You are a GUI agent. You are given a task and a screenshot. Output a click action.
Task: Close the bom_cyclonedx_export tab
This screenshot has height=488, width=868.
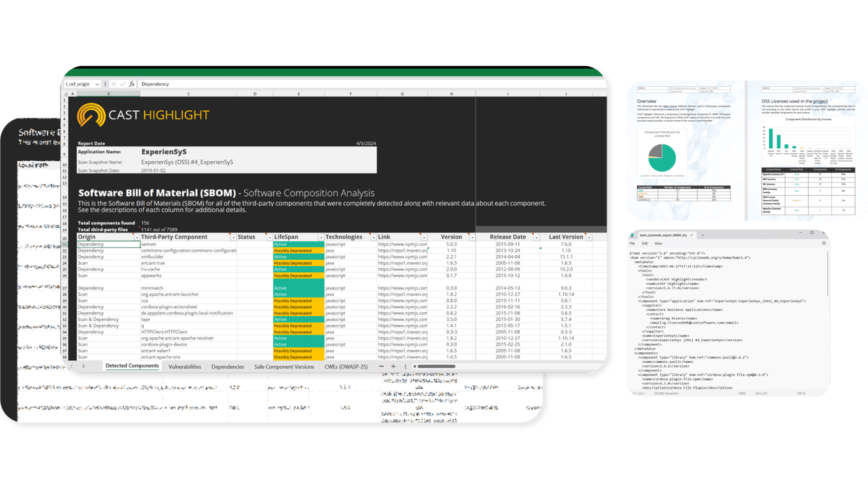click(x=692, y=236)
